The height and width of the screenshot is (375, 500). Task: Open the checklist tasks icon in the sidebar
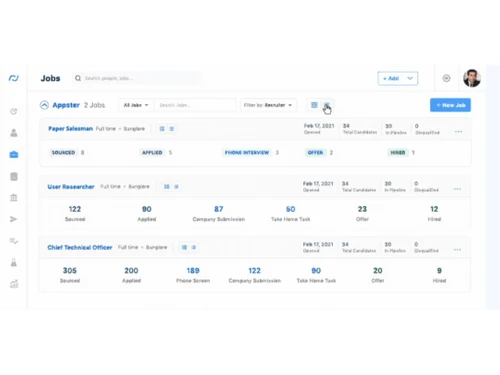click(14, 241)
